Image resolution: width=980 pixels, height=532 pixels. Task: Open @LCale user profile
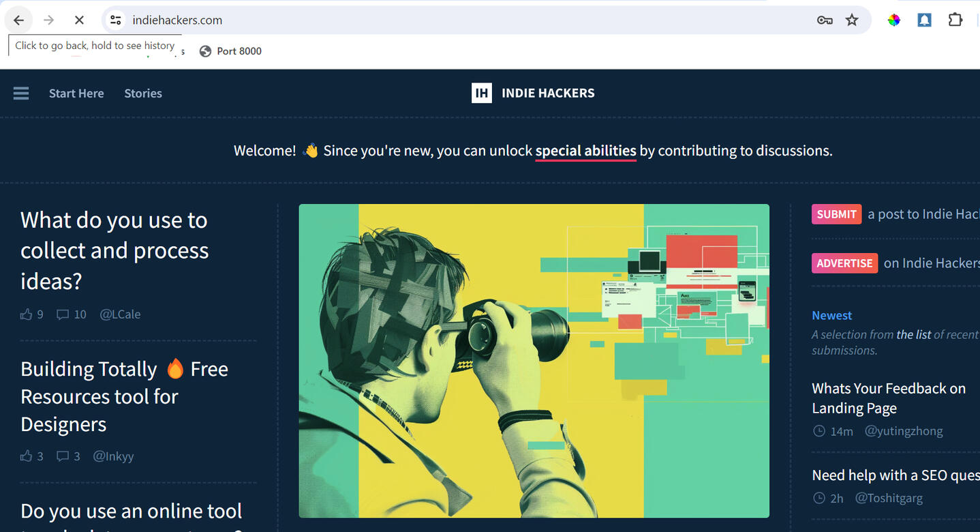point(120,314)
